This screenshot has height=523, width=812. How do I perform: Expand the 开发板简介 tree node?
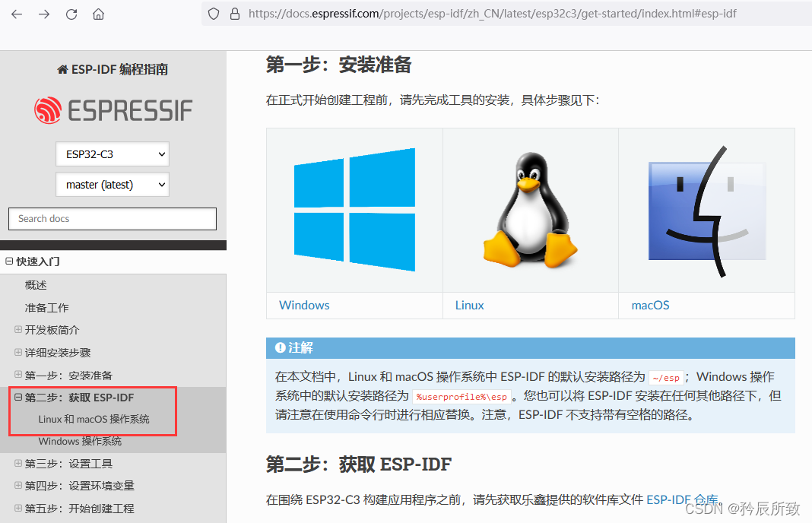18,329
